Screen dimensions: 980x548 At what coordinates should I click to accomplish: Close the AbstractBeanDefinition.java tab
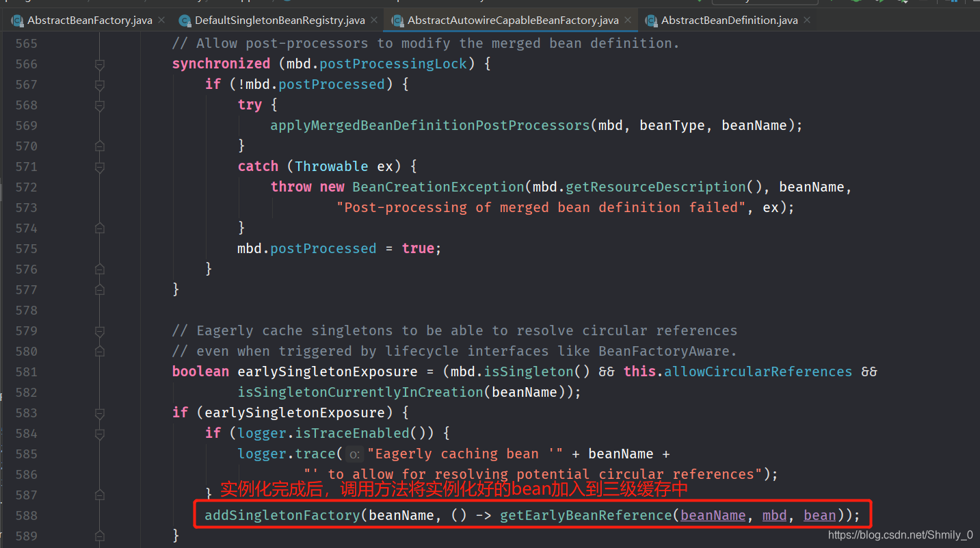[807, 20]
